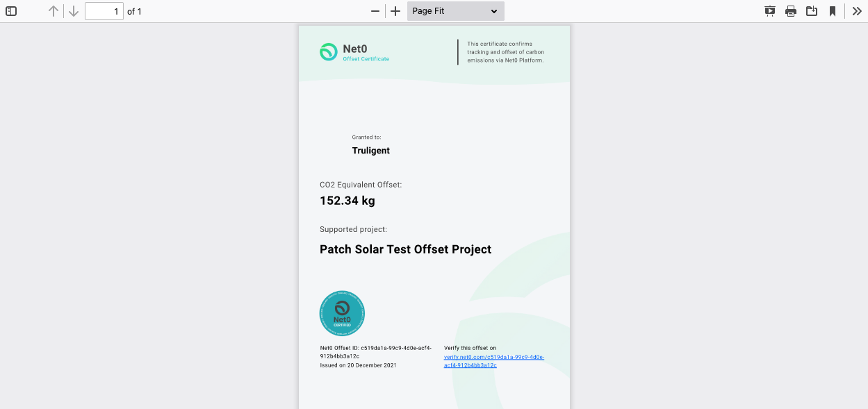
Task: Select the 'Truligent' recipient name
Action: click(371, 151)
